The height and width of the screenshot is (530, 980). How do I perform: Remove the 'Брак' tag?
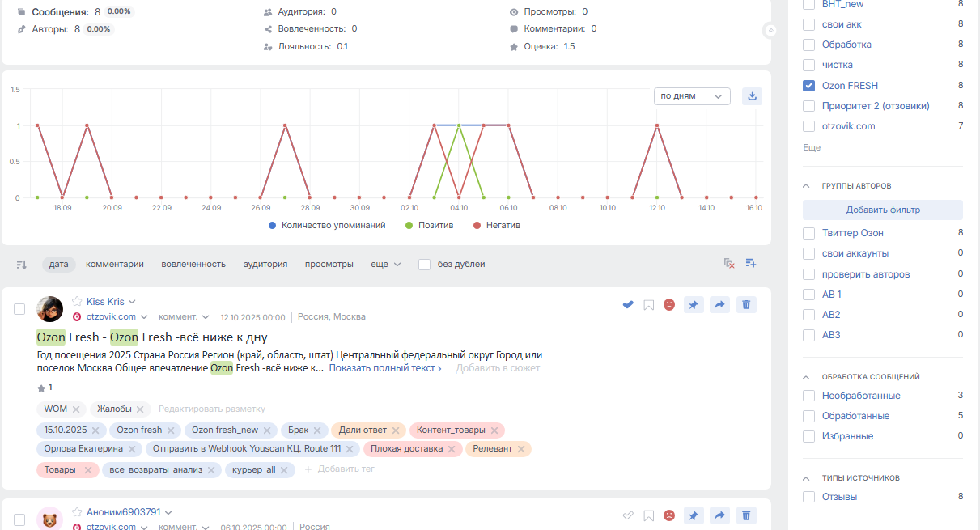(x=317, y=430)
